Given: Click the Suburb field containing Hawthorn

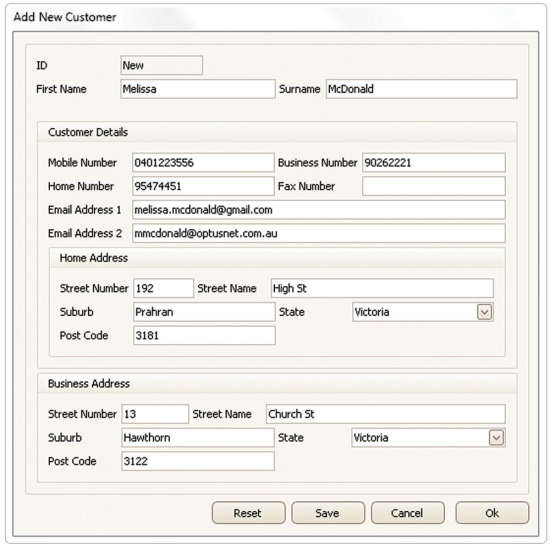Looking at the screenshot, I should 198,437.
